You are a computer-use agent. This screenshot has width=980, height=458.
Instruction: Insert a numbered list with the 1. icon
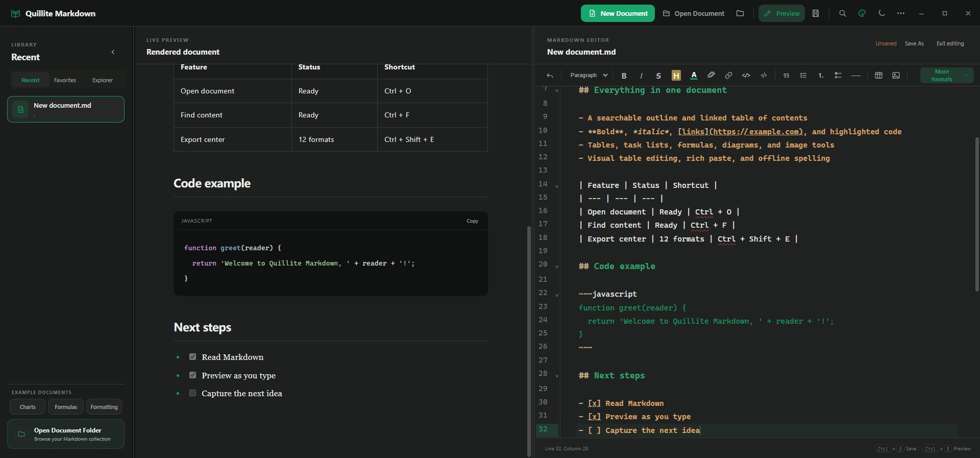coord(821,75)
